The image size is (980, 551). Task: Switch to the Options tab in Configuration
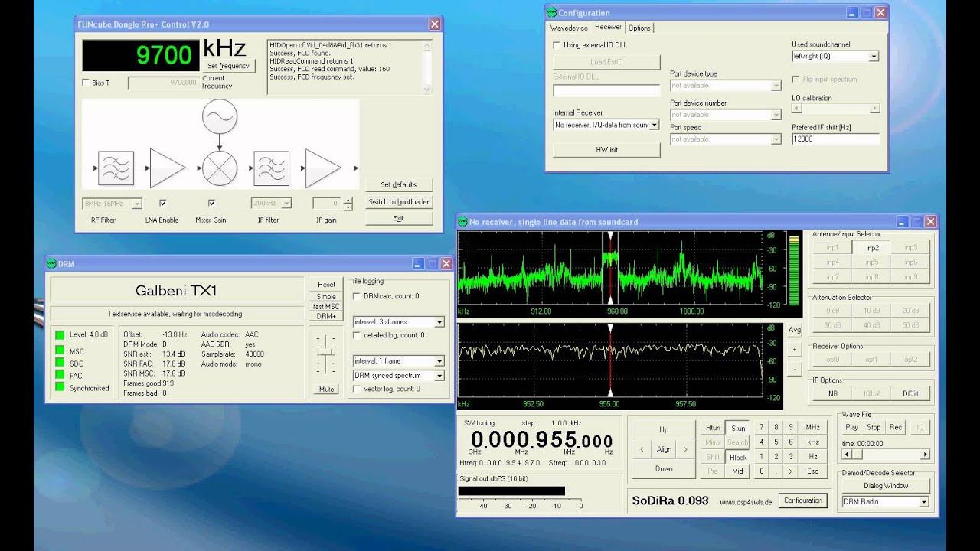tap(639, 28)
